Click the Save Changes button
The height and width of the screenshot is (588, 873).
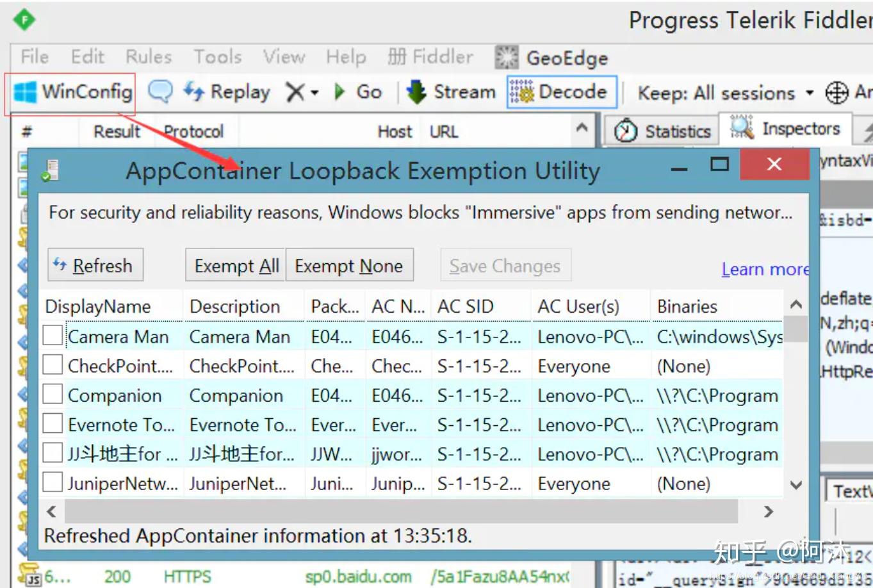505,265
